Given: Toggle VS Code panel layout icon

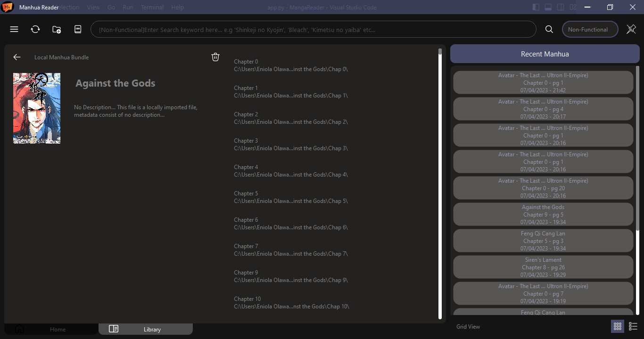Looking at the screenshot, I should [548, 7].
